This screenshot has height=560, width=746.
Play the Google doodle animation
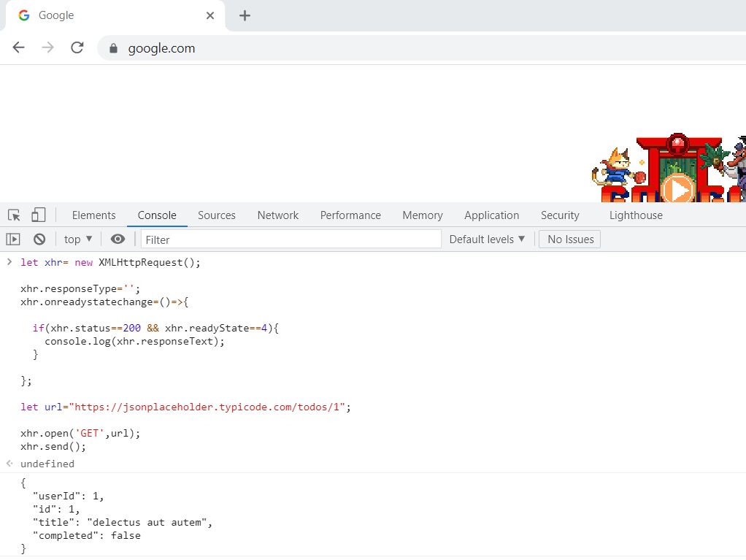[x=679, y=191]
